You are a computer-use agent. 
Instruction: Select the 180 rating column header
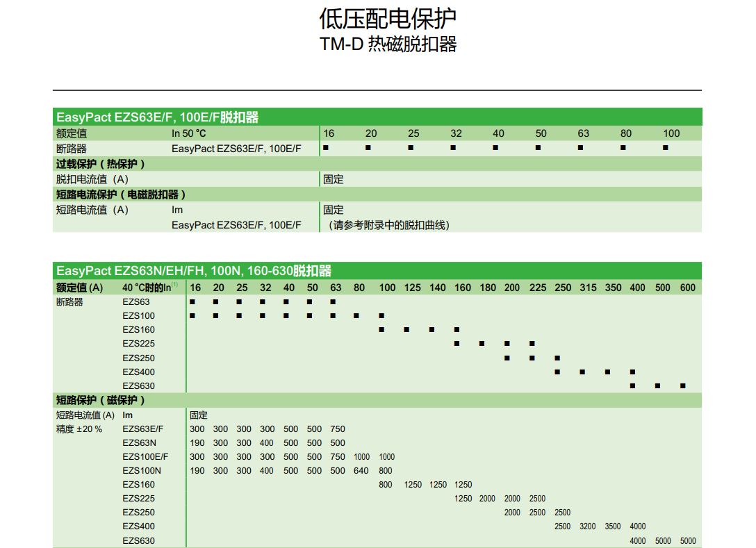tap(488, 288)
